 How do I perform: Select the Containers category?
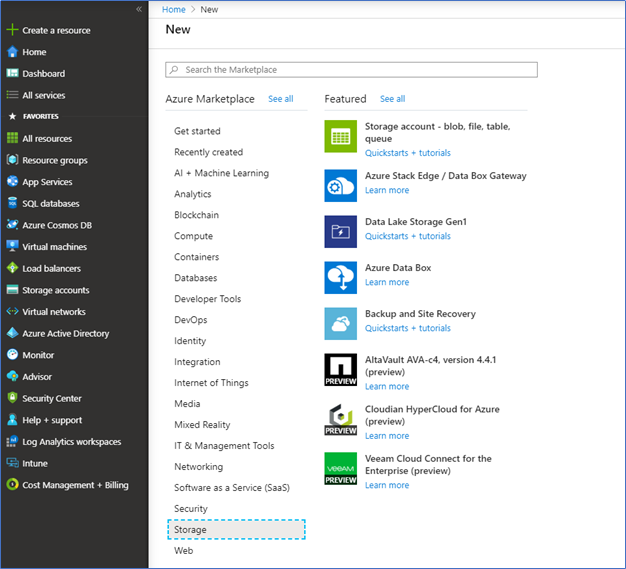point(196,257)
